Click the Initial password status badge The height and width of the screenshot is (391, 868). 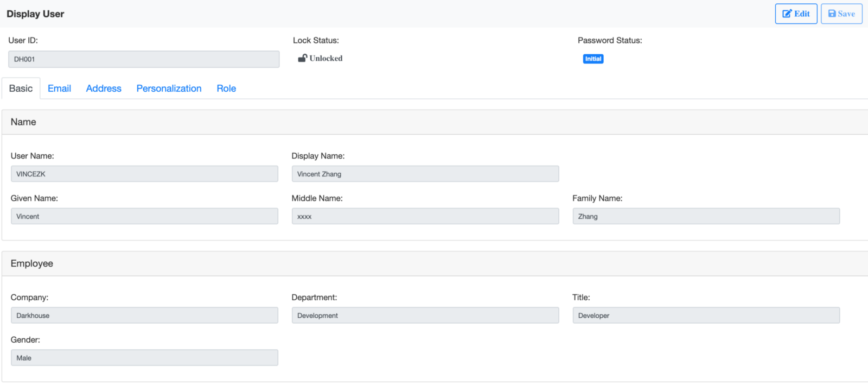pyautogui.click(x=593, y=59)
